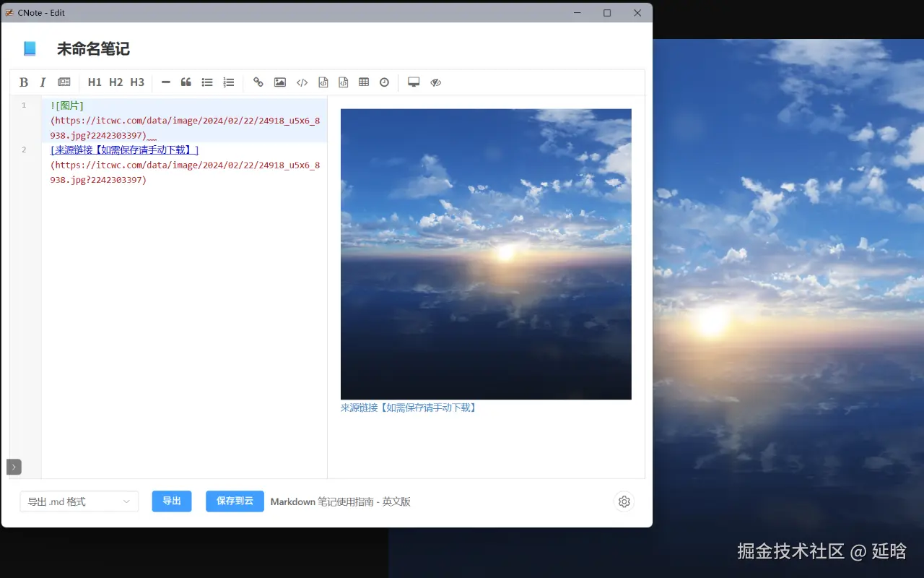Click the CNote app icon in the title bar
Screen dimensions: 924x578
click(x=9, y=13)
